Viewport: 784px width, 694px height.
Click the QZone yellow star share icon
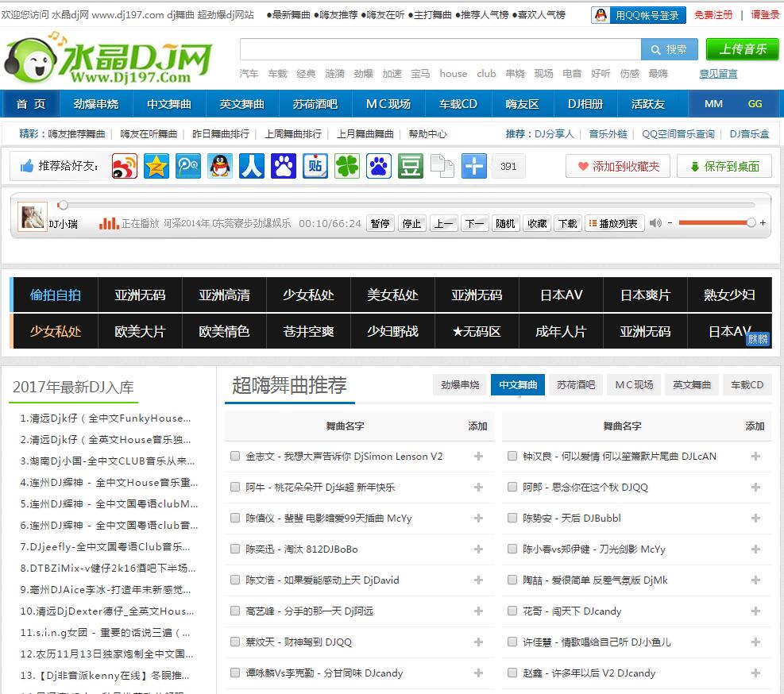pyautogui.click(x=156, y=166)
